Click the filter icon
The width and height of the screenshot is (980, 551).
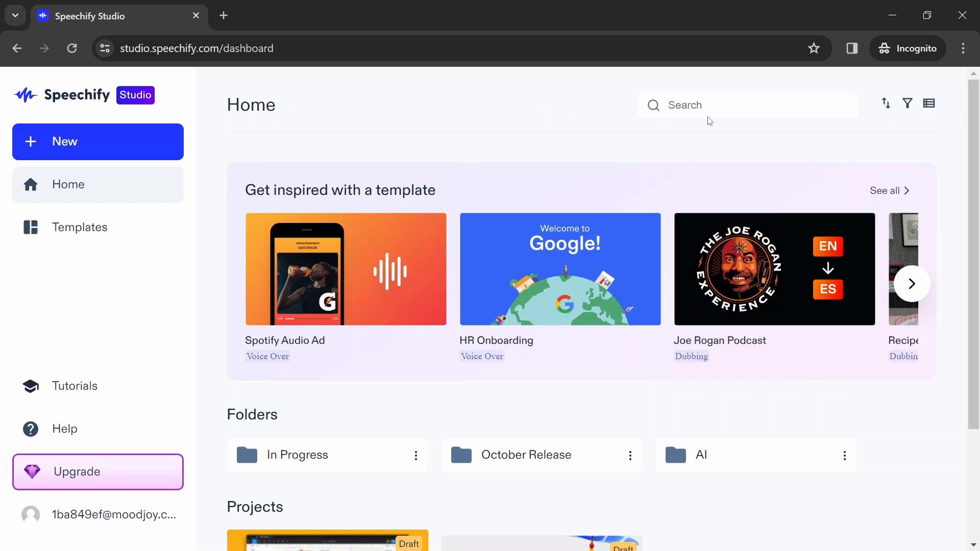tap(908, 103)
